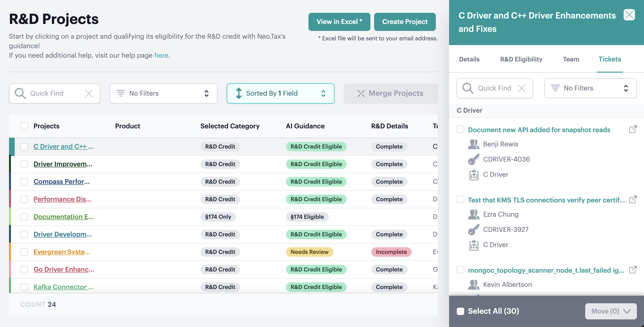Viewport: 644px width, 327px height.
Task: Close the C Driver project side panel
Action: tap(629, 15)
